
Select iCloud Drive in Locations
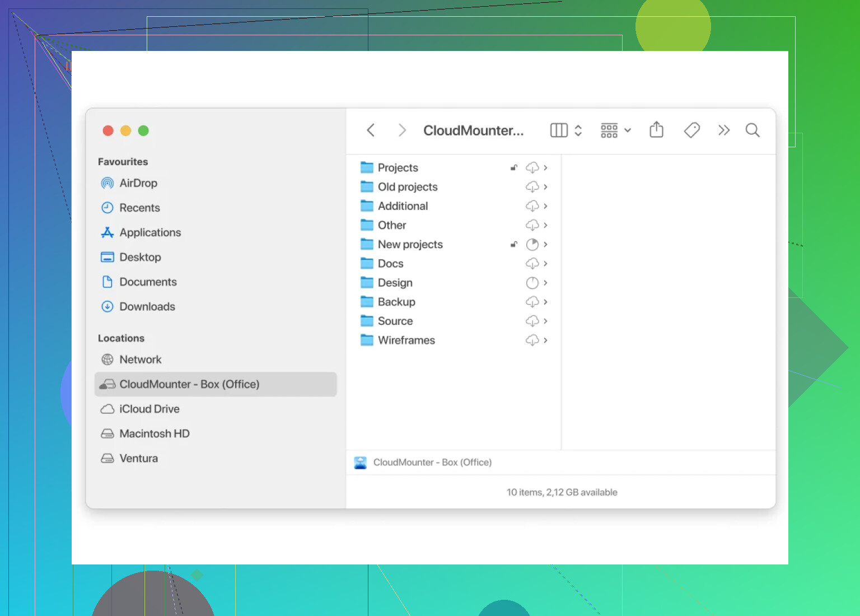click(149, 409)
